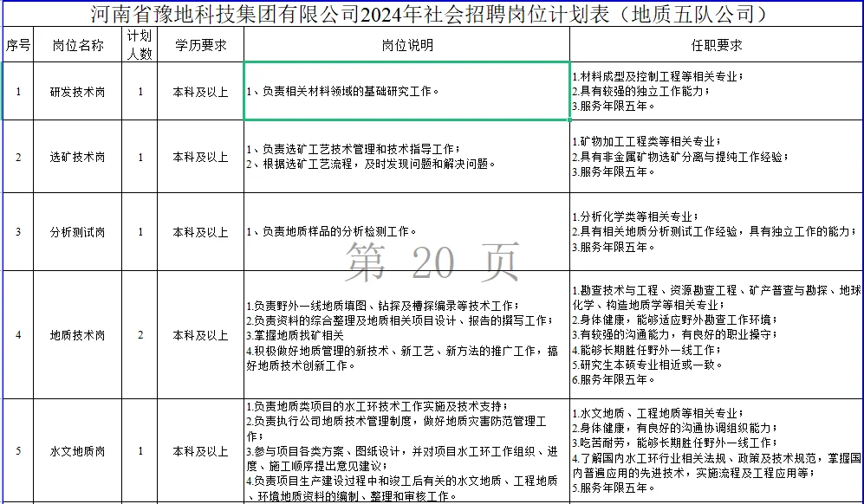Select the 勘查技术与工程 requirements cell
The height and width of the screenshot is (504, 864).
(717, 335)
